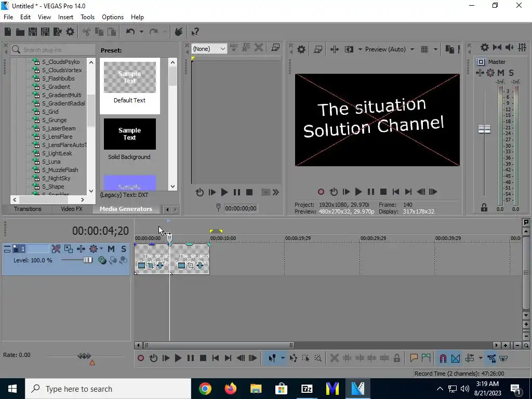Open the Normal Edit tool dropdown arrow

pyautogui.click(x=283, y=358)
